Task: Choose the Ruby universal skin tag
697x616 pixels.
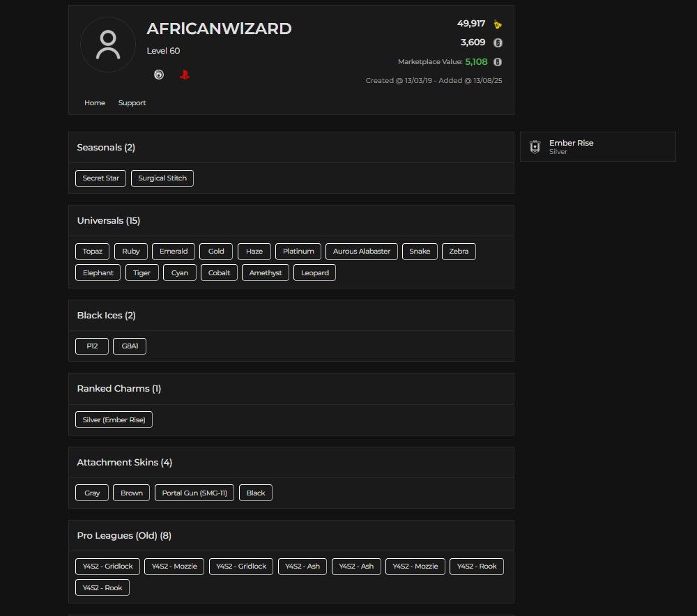Action: click(131, 251)
